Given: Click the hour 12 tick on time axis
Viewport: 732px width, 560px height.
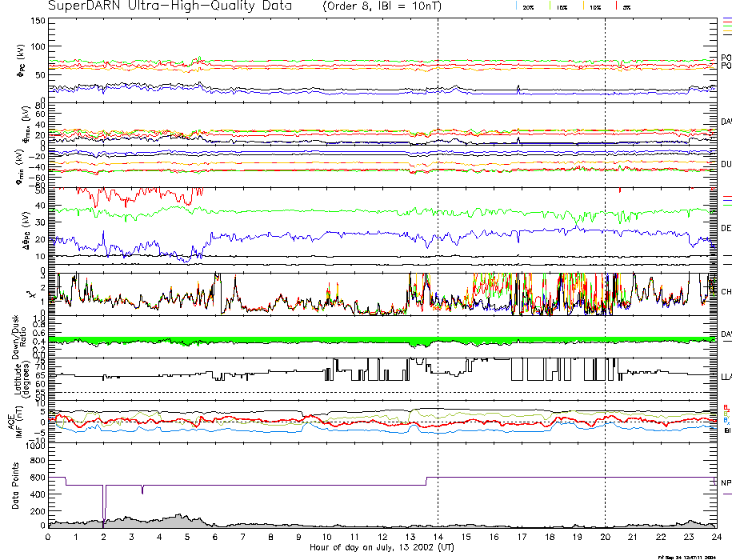Looking at the screenshot, I should (x=382, y=538).
